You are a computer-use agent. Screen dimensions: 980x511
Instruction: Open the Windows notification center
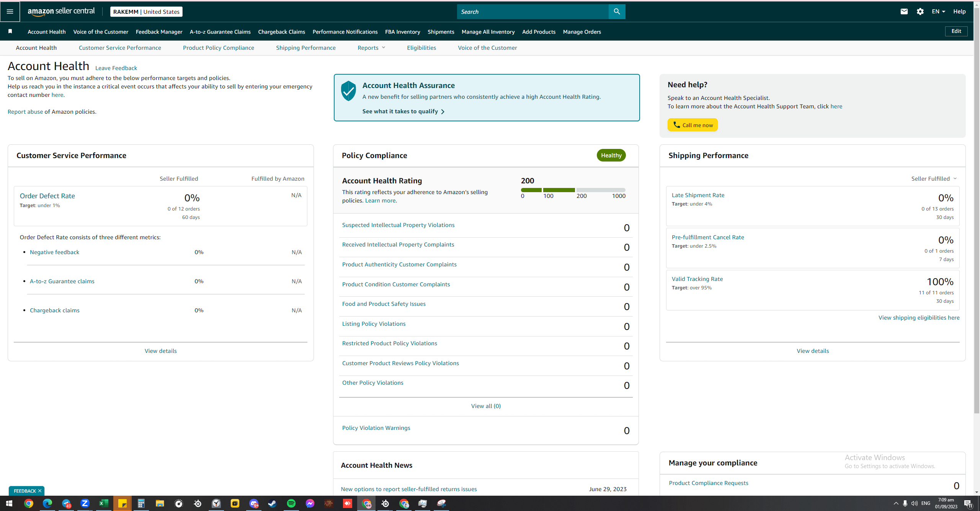[969, 503]
